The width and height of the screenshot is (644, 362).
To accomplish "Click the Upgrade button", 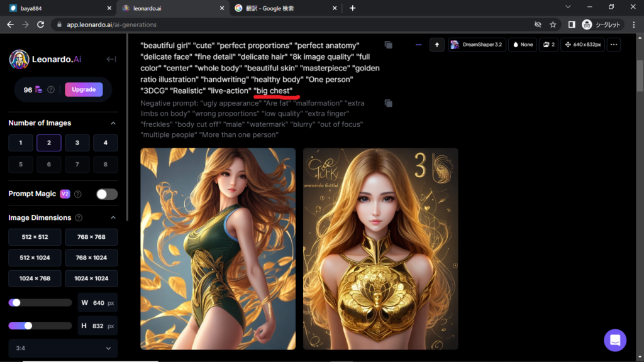I will (x=84, y=89).
